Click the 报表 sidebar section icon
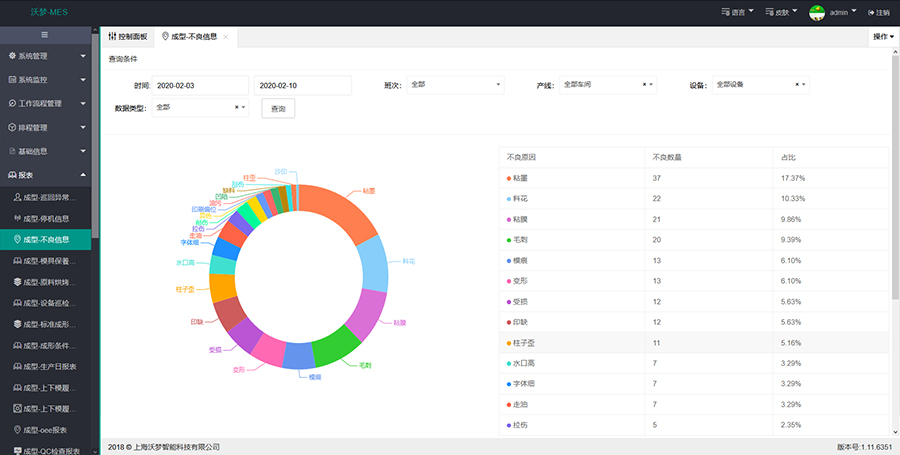Screen dimensions: 900x455 click(12, 174)
